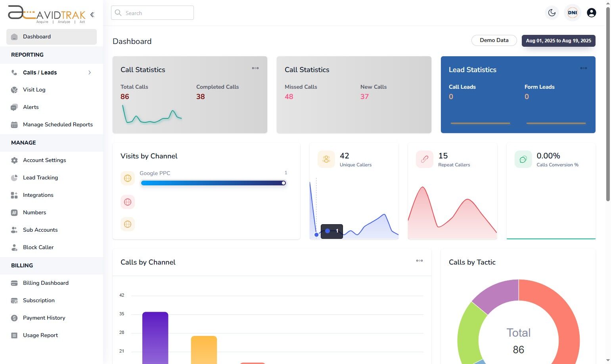Screen dimensions: 611x364
Task: Open the DNI icon in header
Action: pyautogui.click(x=572, y=13)
